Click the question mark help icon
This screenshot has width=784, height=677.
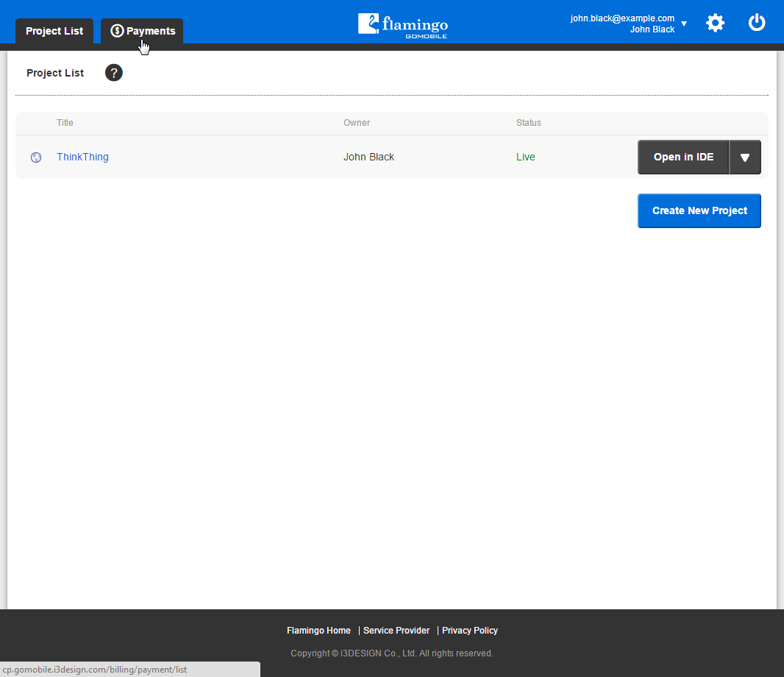point(114,73)
